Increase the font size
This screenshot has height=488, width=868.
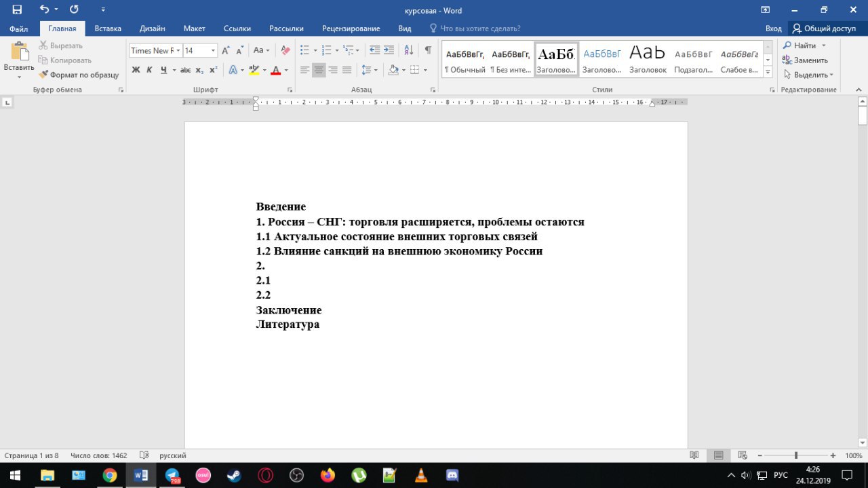226,50
